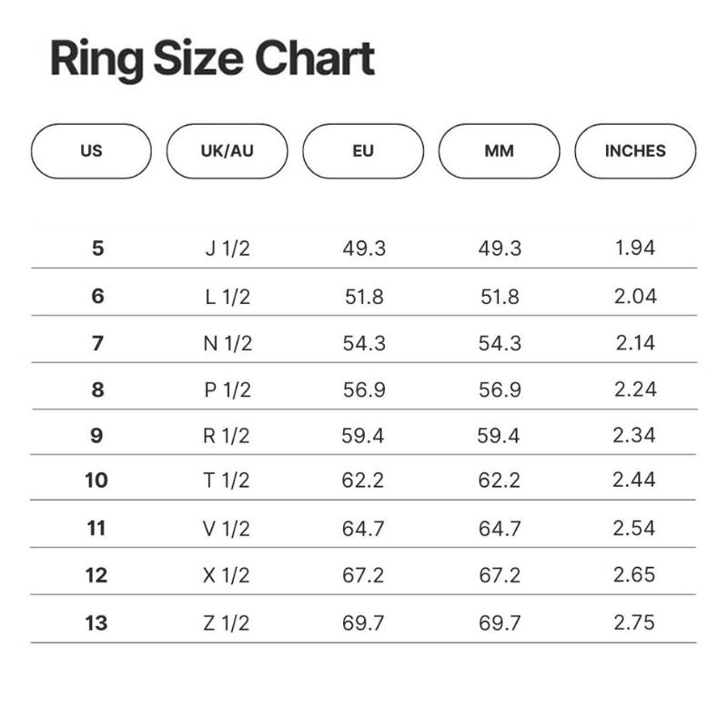Image resolution: width=728 pixels, height=728 pixels.
Task: Select US size 10 row label
Action: (96, 480)
